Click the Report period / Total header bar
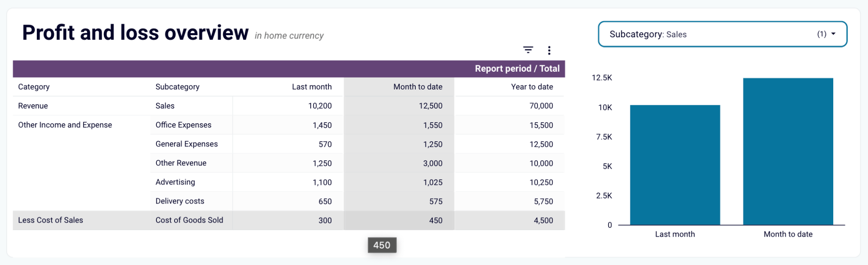The height and width of the screenshot is (265, 868). pyautogui.click(x=518, y=68)
